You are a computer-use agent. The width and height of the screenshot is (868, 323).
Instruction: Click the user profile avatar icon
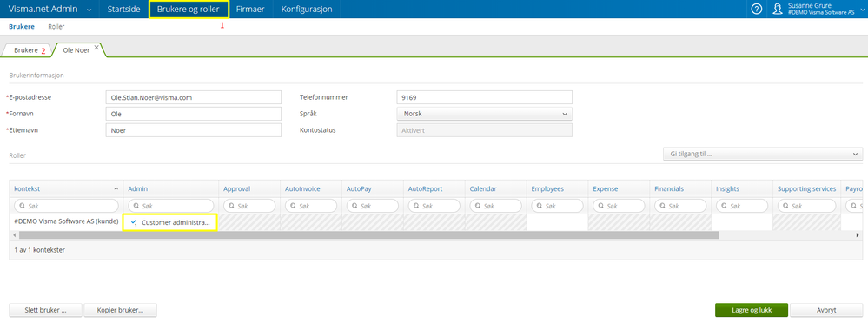pyautogui.click(x=778, y=9)
